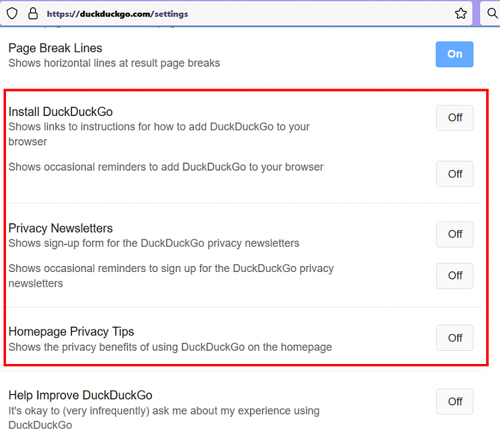Viewport: 500px width, 448px height.
Task: Switch on Homepage Privacy Tips
Action: click(x=455, y=338)
